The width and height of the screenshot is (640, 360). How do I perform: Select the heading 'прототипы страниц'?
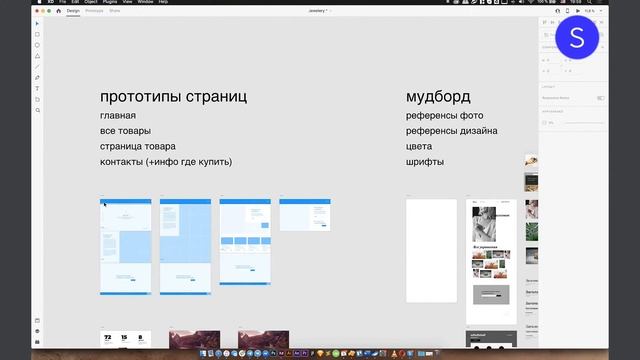coord(173,97)
